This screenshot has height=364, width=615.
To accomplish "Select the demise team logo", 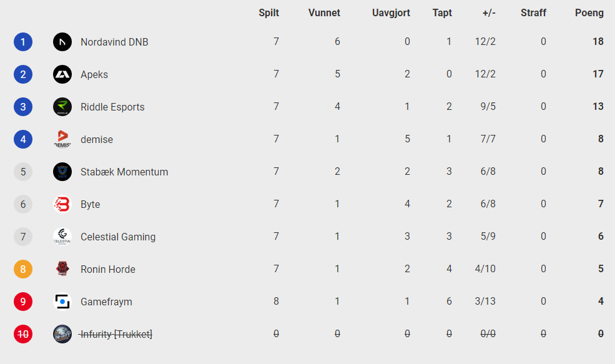I will (x=62, y=139).
